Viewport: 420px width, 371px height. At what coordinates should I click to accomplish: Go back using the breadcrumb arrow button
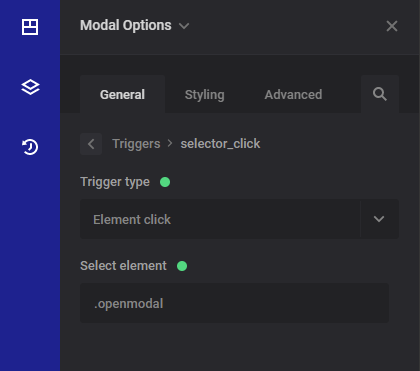[91, 144]
